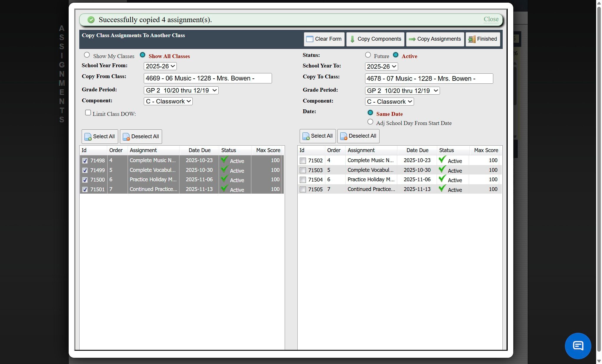This screenshot has width=602, height=364.
Task: Enable the Limit Class DOW checkbox
Action: pyautogui.click(x=88, y=113)
